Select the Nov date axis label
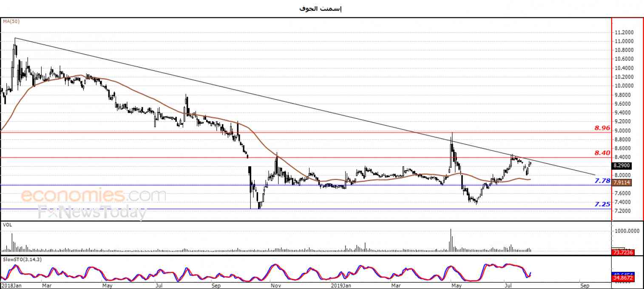This screenshot has width=644, height=289. pyautogui.click(x=276, y=286)
